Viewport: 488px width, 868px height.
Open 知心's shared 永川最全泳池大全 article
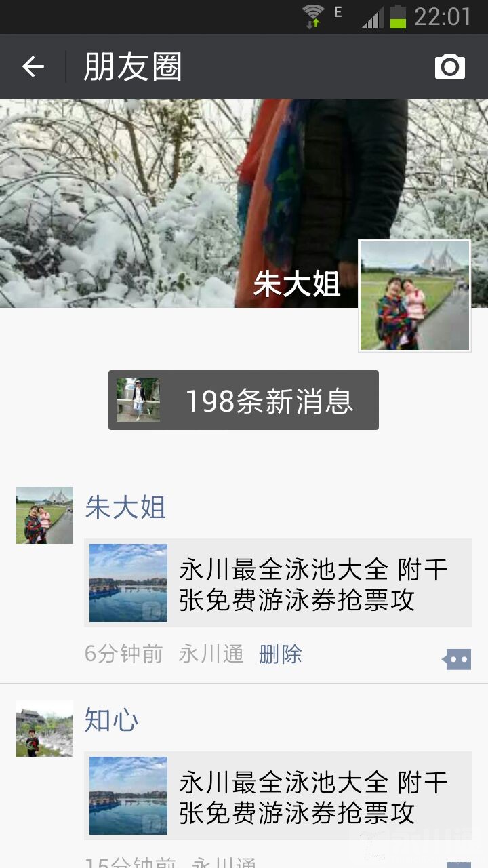click(x=278, y=796)
